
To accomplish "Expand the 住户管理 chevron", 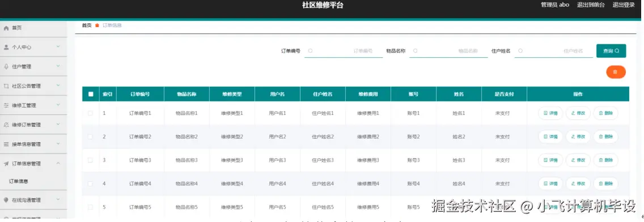I will (x=58, y=66).
